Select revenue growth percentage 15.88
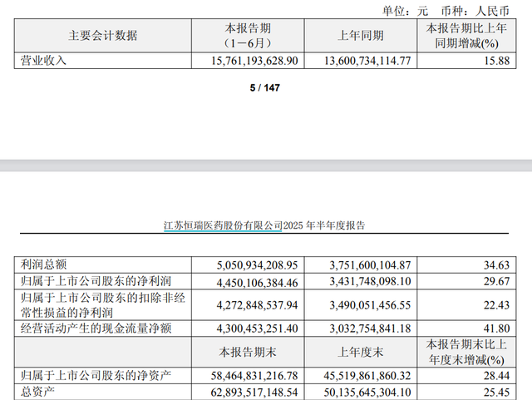This screenshot has height=400, width=532. tap(497, 61)
